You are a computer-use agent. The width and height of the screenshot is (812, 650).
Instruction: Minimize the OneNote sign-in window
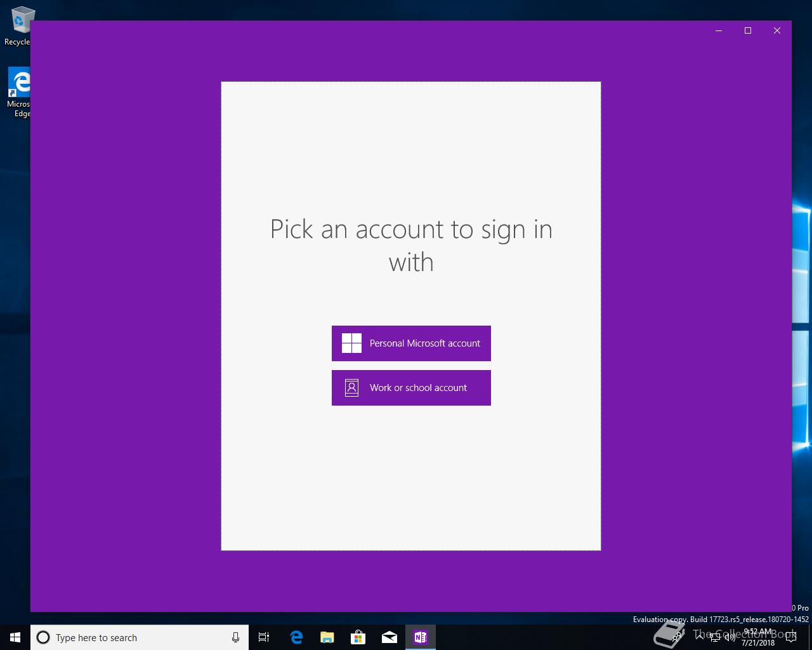point(719,30)
